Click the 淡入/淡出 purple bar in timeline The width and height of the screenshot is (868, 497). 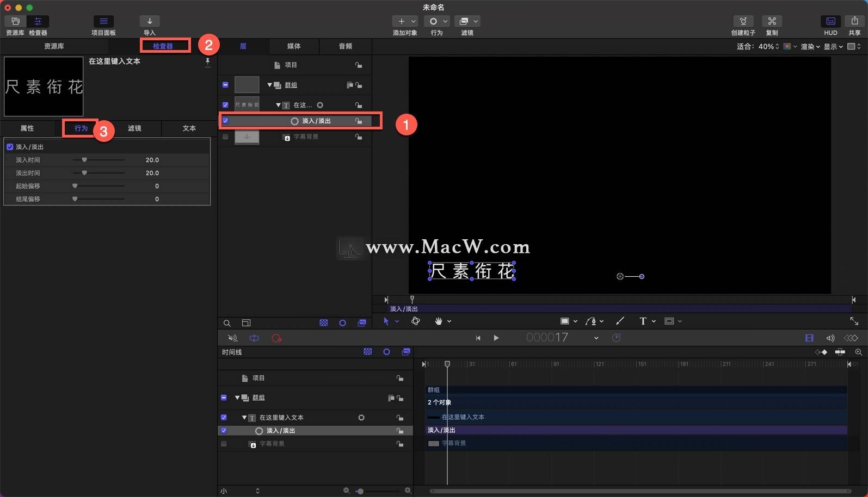pyautogui.click(x=636, y=430)
